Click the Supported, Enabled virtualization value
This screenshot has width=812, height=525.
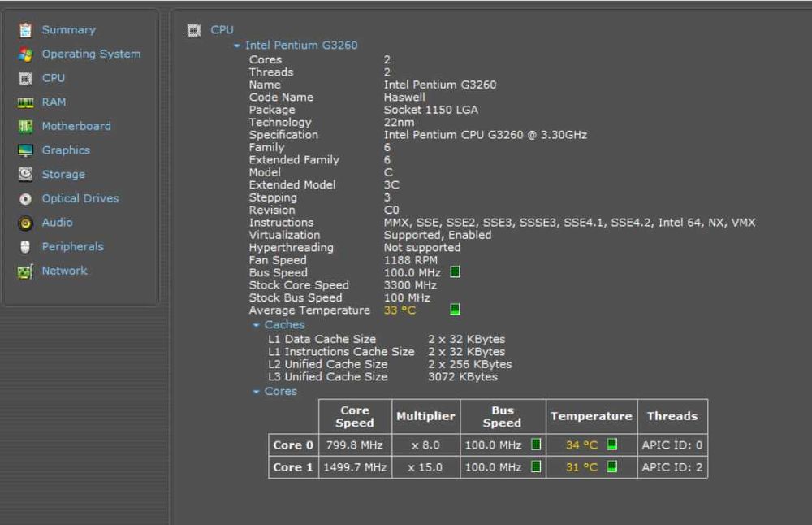[438, 236]
